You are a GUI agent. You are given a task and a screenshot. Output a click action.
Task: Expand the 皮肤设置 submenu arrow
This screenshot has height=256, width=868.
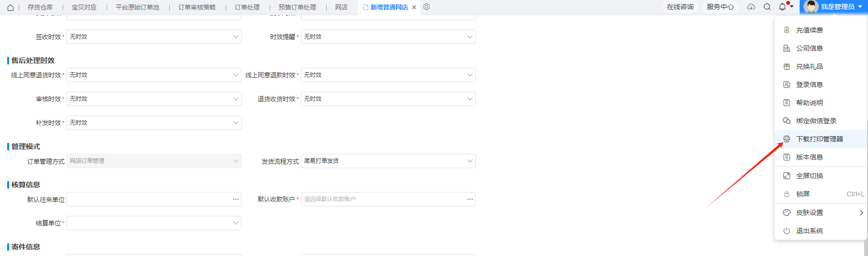click(861, 213)
